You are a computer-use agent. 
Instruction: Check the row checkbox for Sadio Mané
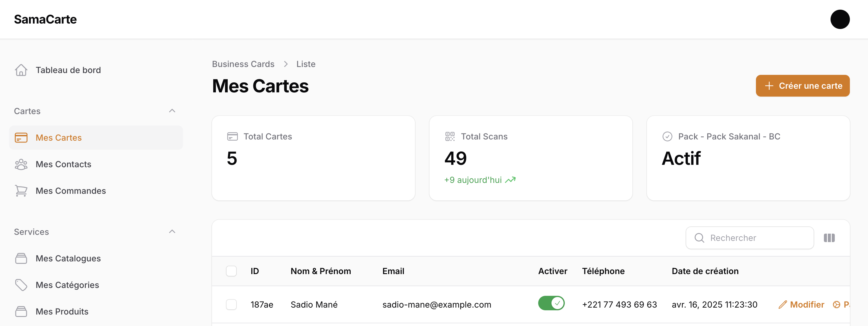tap(231, 305)
